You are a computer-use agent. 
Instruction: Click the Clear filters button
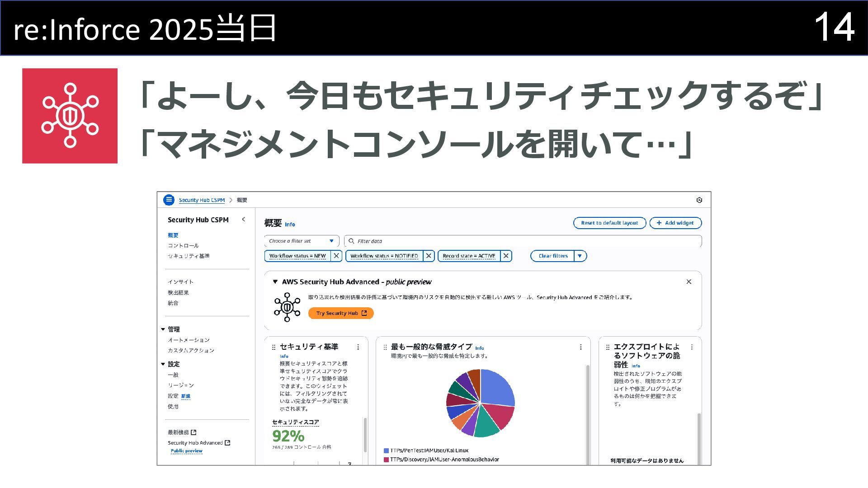[552, 256]
